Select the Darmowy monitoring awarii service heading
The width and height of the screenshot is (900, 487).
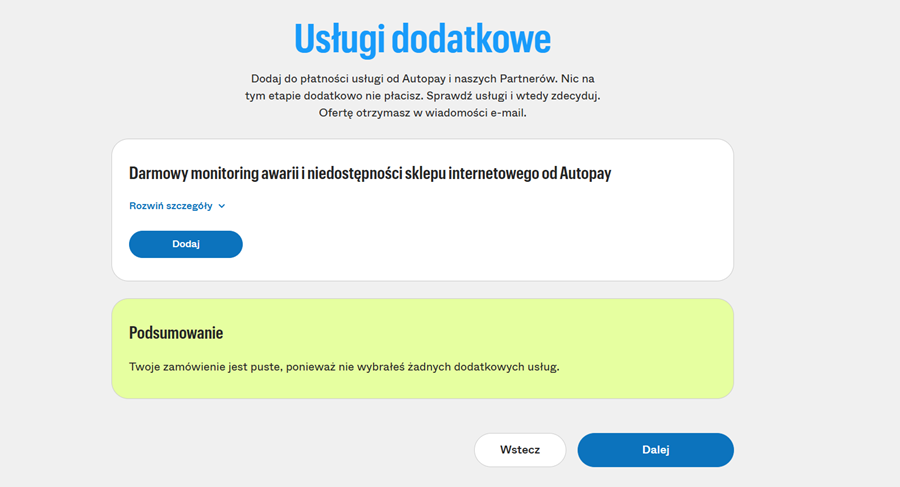pyautogui.click(x=370, y=173)
